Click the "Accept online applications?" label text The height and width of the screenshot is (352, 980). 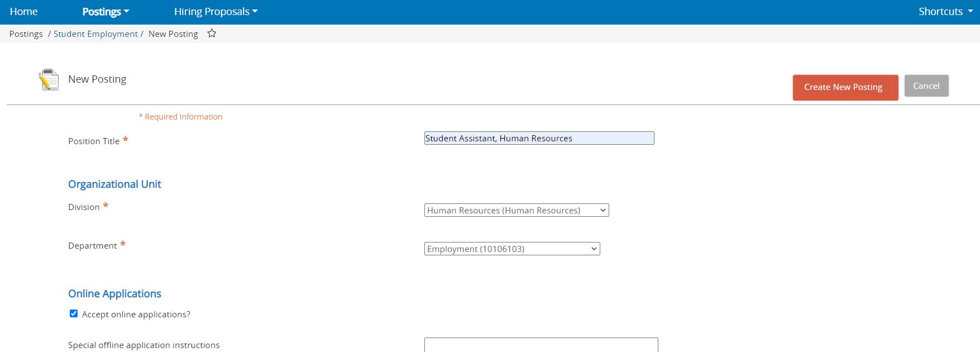click(x=136, y=315)
